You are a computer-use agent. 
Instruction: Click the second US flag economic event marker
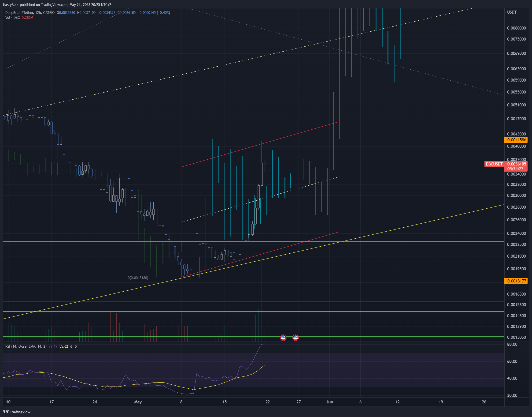point(296,338)
